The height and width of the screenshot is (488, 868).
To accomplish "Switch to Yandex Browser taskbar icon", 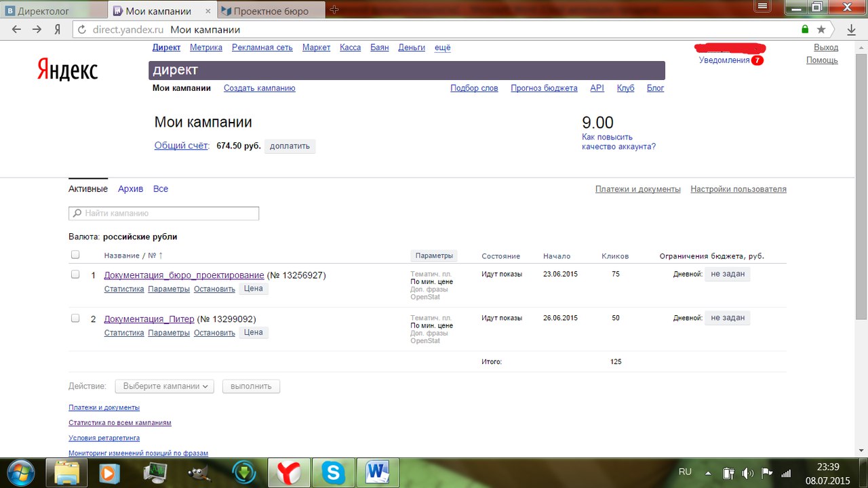I will (289, 472).
